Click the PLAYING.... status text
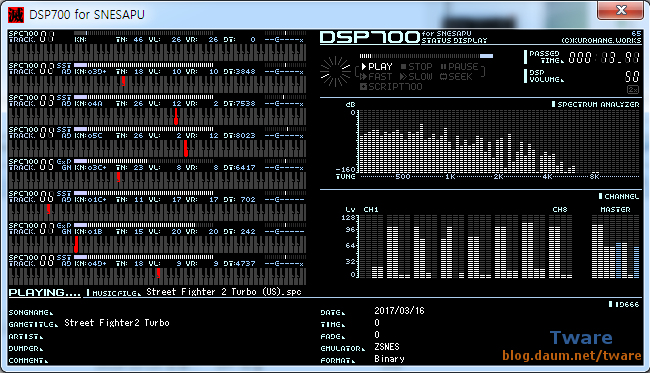The image size is (650, 373). pyautogui.click(x=45, y=293)
